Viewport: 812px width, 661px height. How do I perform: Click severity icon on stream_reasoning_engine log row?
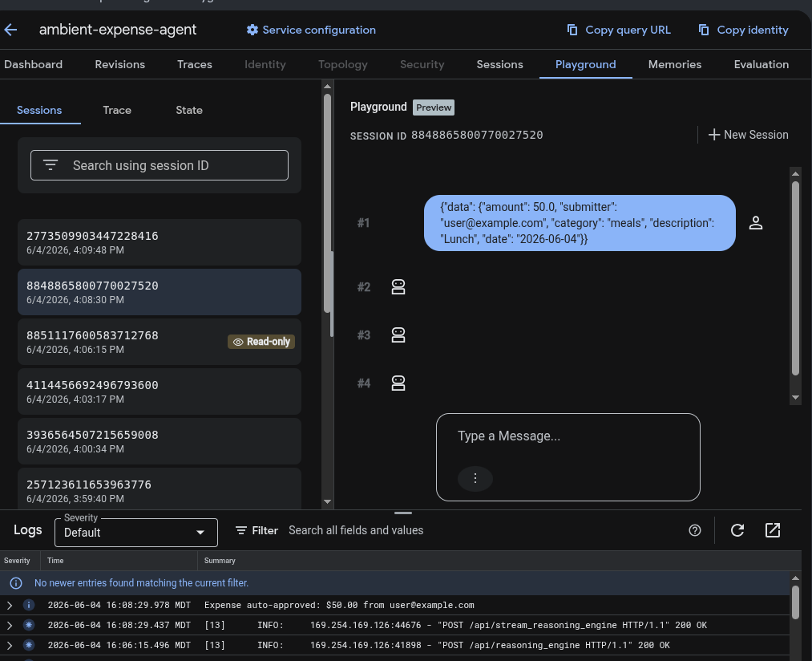point(29,625)
